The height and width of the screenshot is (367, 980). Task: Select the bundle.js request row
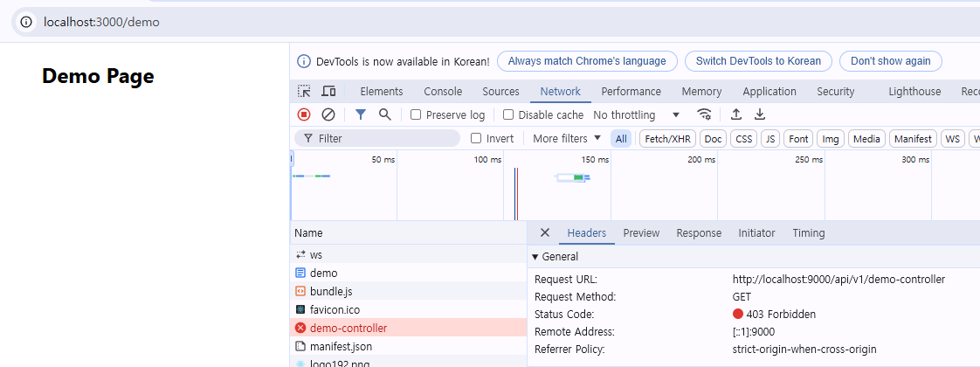point(409,291)
